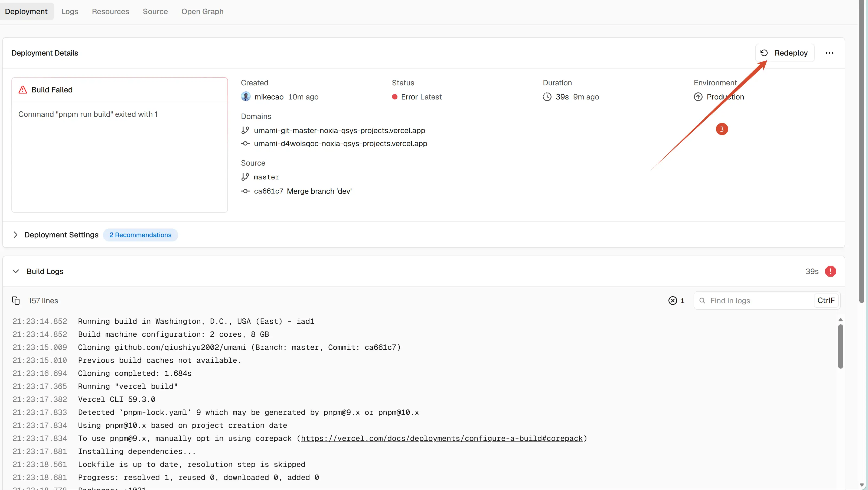This screenshot has height=490, width=868.
Task: Click mikecao's avatar thumbnail
Action: pos(246,97)
